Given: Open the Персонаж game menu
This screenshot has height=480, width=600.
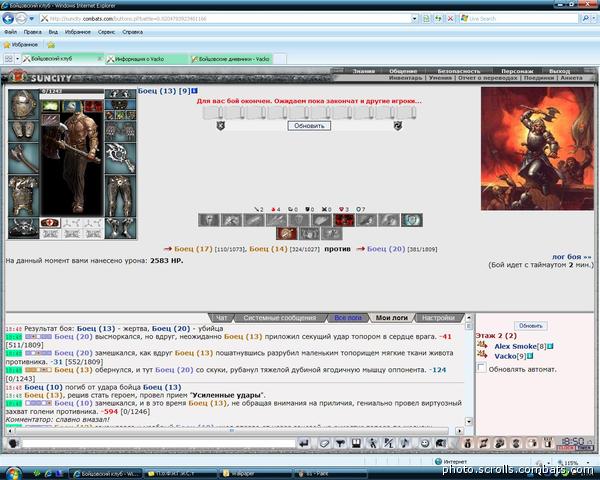Looking at the screenshot, I should [517, 71].
